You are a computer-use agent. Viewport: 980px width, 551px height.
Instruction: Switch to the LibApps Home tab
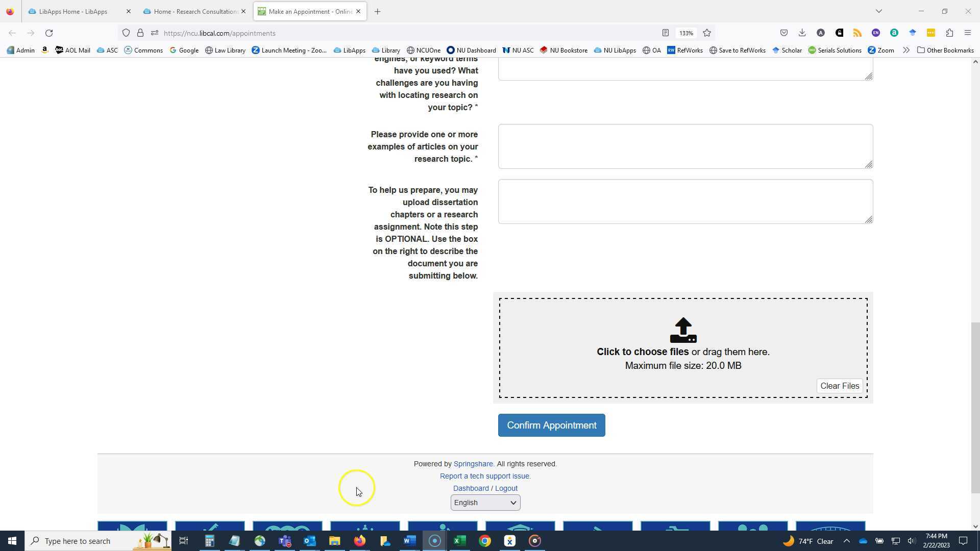click(74, 11)
